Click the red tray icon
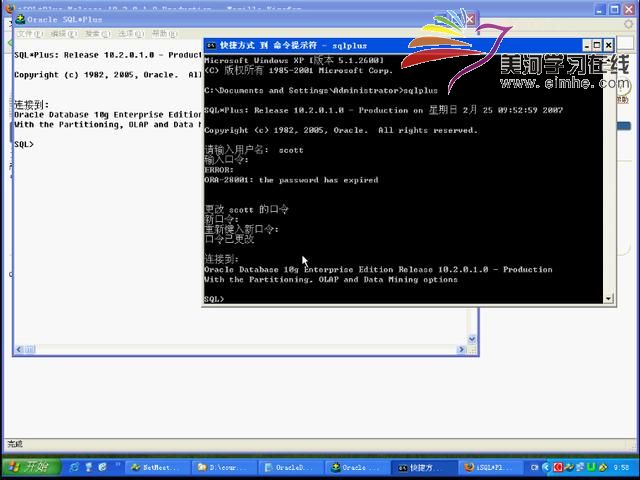The image size is (640, 480). coord(558,467)
